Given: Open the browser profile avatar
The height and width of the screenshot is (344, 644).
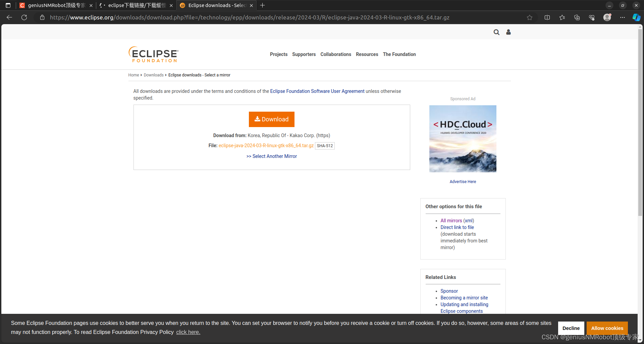Looking at the screenshot, I should [607, 17].
